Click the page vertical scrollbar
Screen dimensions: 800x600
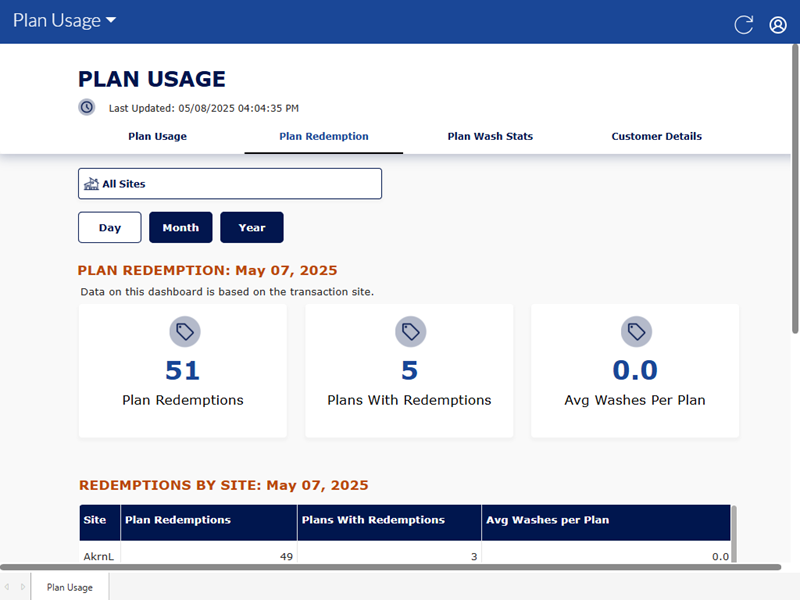coord(795,189)
